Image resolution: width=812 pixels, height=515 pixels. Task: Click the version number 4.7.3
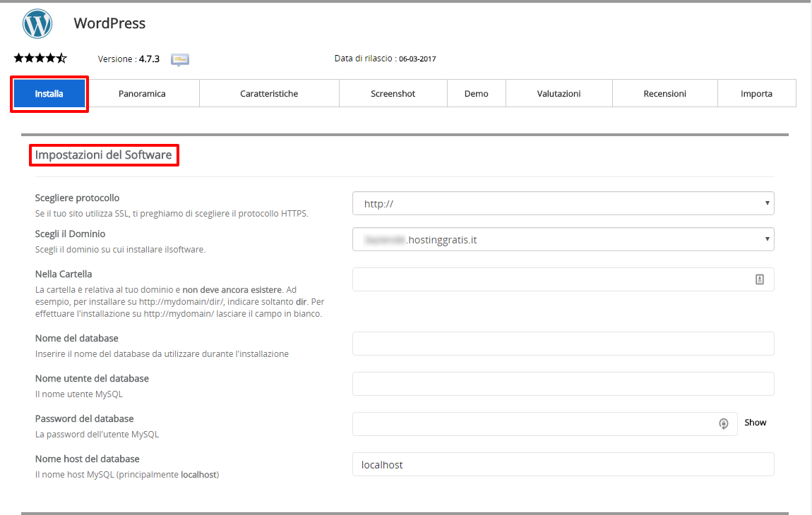point(149,59)
